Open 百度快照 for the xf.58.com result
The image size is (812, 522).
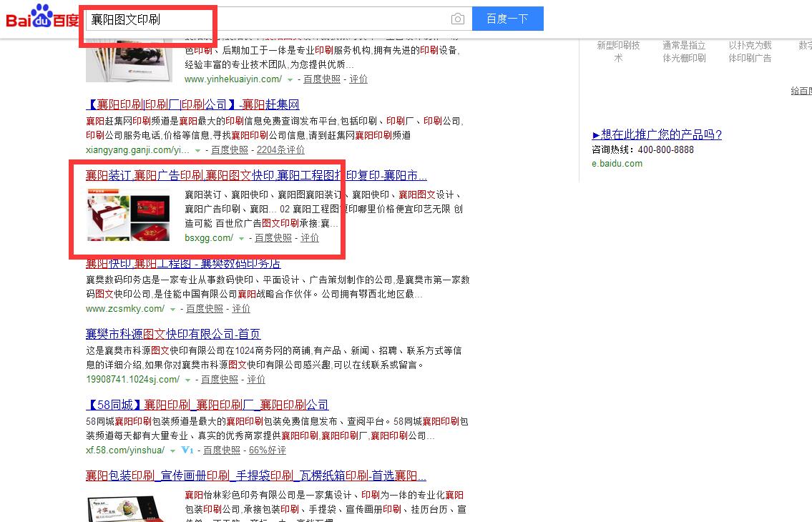pyautogui.click(x=222, y=450)
